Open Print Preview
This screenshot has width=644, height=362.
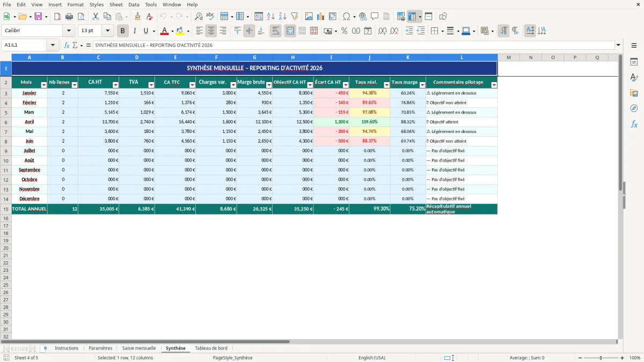(x=81, y=17)
